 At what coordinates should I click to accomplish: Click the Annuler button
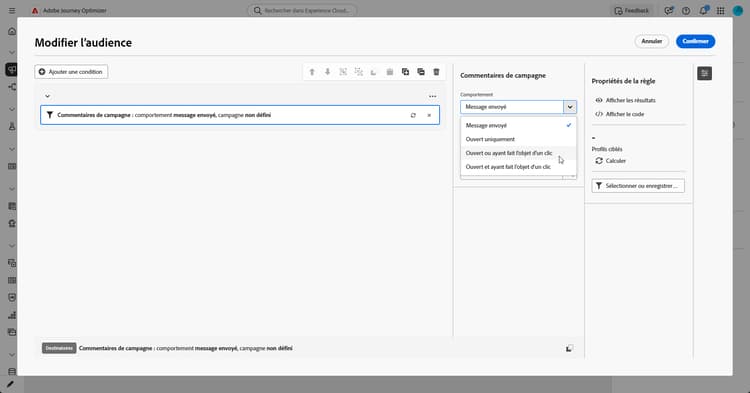651,41
